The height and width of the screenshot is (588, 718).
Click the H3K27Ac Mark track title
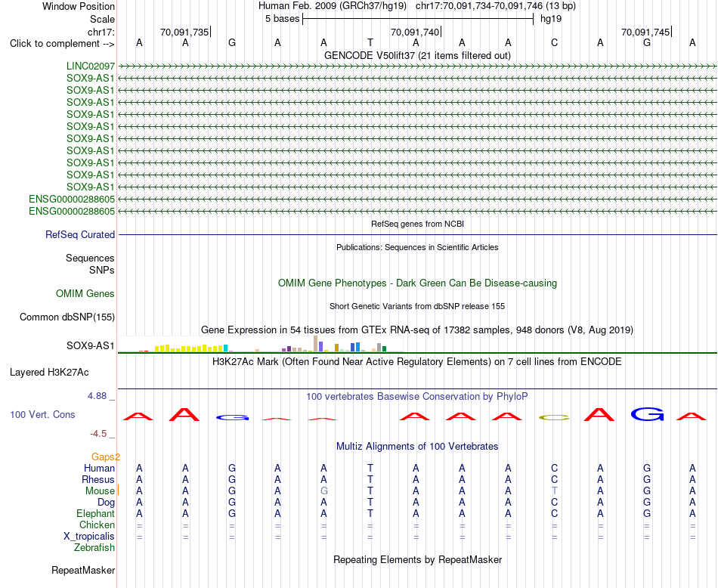click(x=417, y=362)
